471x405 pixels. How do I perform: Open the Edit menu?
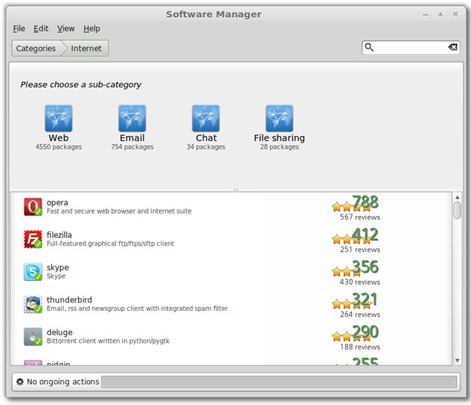[41, 29]
